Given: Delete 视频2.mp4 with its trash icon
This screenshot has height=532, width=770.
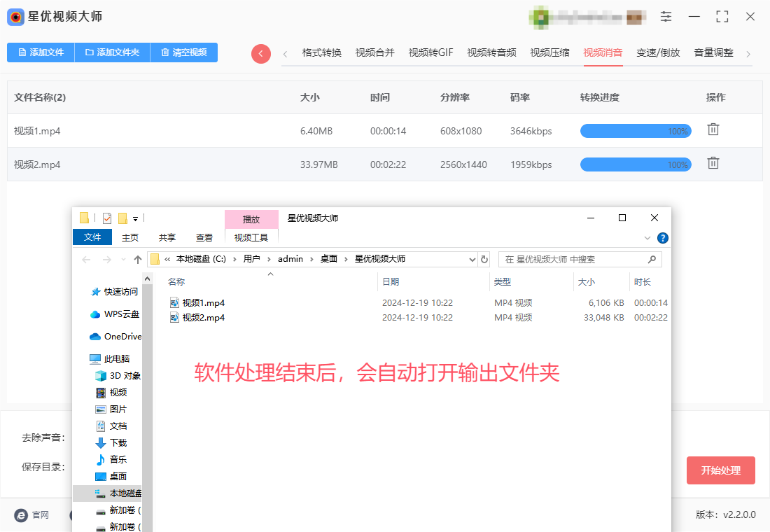Looking at the screenshot, I should (x=713, y=163).
